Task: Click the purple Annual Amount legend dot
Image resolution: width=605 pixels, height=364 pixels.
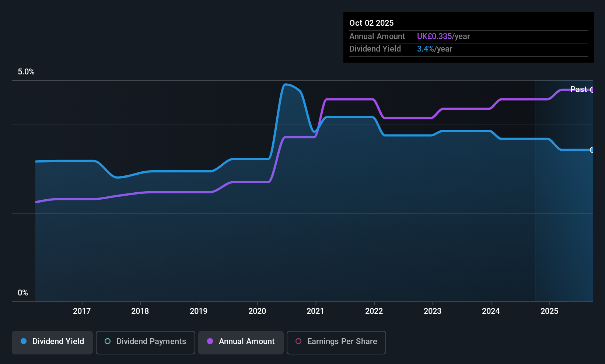Action: [210, 341]
